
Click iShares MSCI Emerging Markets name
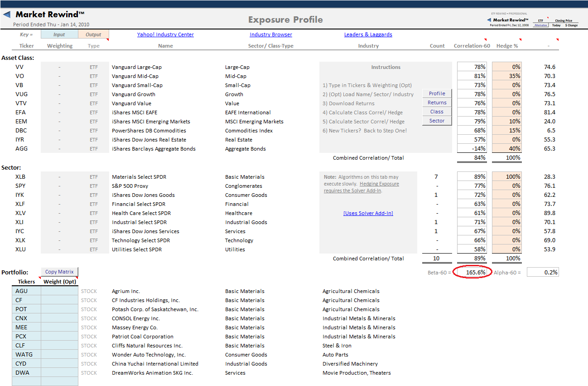pos(151,122)
